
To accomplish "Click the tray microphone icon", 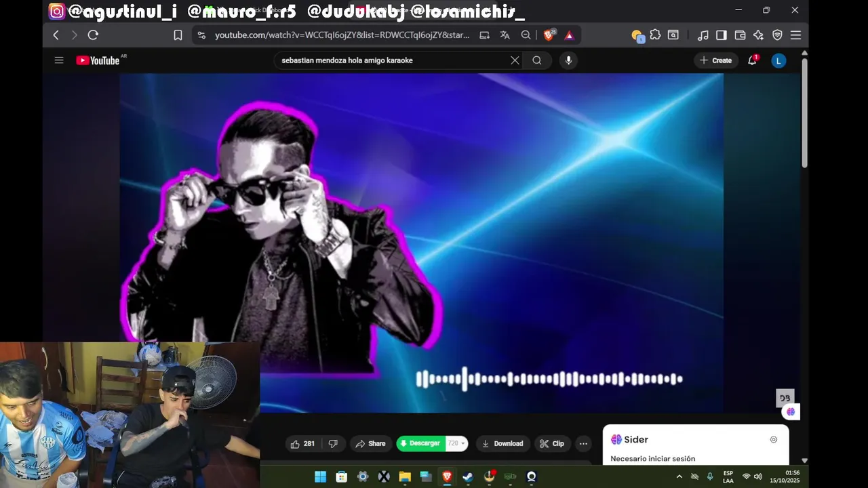I will [x=710, y=476].
